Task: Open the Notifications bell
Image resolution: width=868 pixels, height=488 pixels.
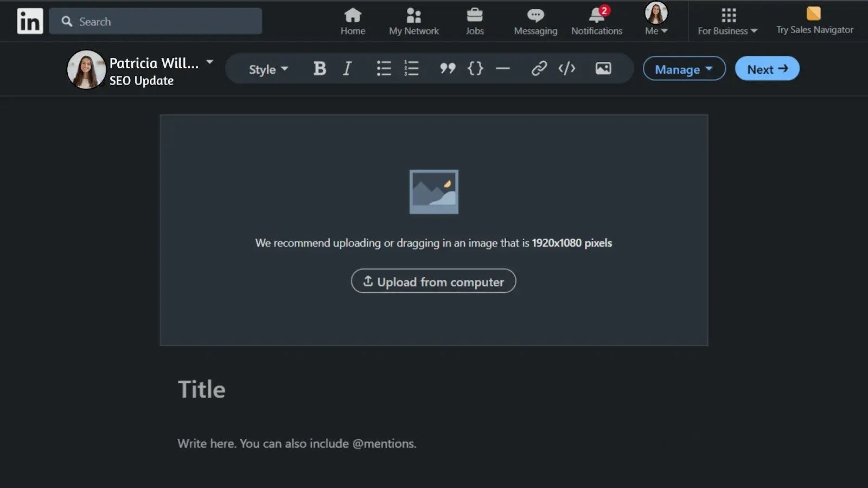Action: tap(596, 21)
